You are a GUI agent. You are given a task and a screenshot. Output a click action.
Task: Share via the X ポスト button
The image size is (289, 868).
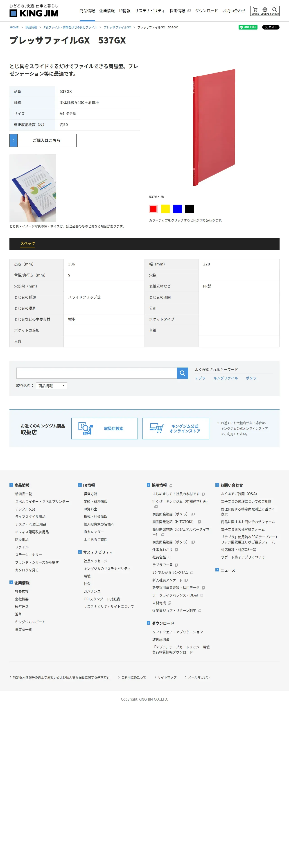(271, 27)
